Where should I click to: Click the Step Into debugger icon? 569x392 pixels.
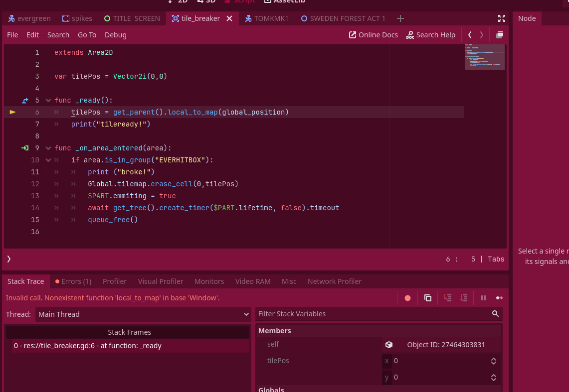pos(448,298)
